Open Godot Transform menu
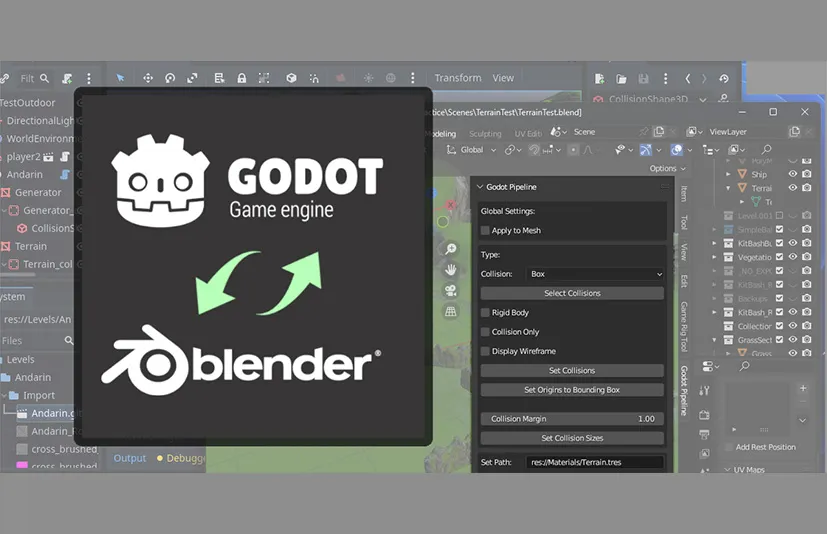Image resolution: width=827 pixels, height=534 pixels. point(458,78)
